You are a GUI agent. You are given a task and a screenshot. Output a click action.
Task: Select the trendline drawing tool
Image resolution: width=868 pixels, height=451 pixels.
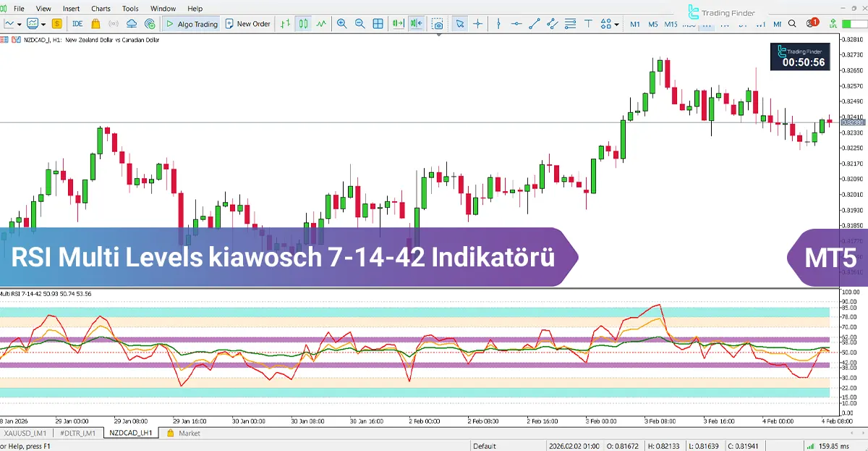tap(534, 23)
